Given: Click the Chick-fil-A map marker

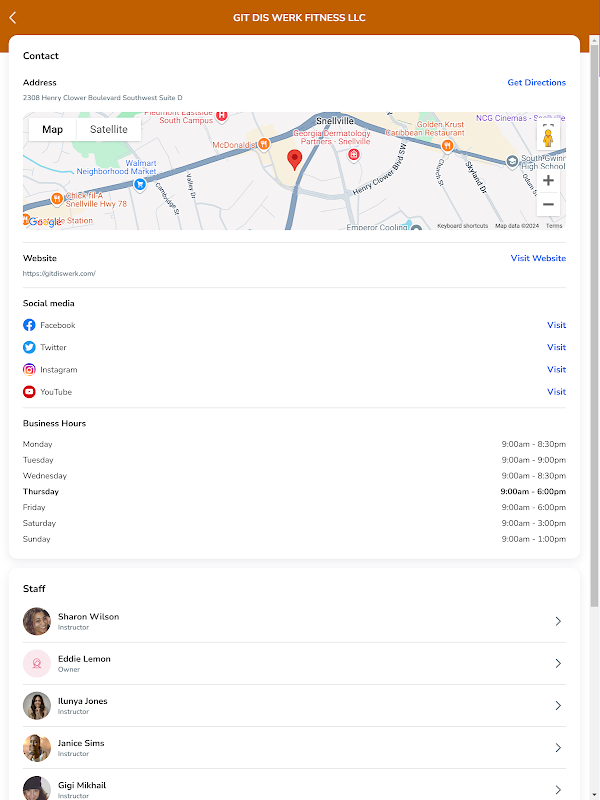Looking at the screenshot, I should tap(57, 198).
